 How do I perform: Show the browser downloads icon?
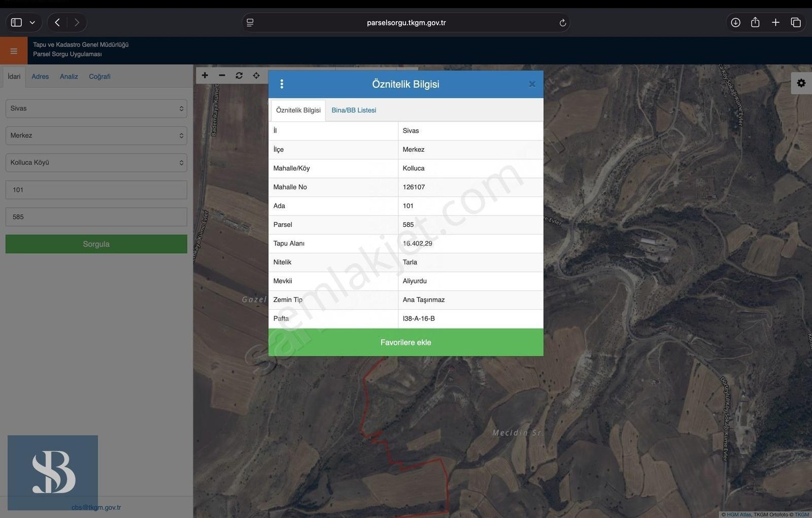tap(735, 22)
